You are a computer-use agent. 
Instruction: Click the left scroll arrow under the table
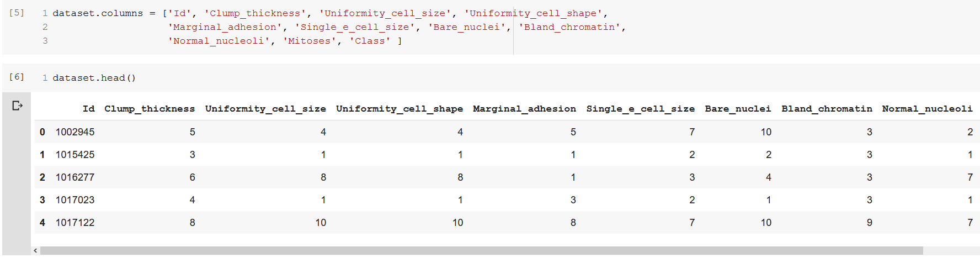[x=36, y=251]
